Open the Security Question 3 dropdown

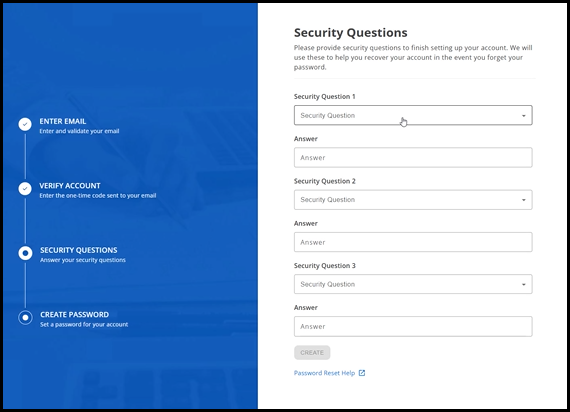pos(413,284)
